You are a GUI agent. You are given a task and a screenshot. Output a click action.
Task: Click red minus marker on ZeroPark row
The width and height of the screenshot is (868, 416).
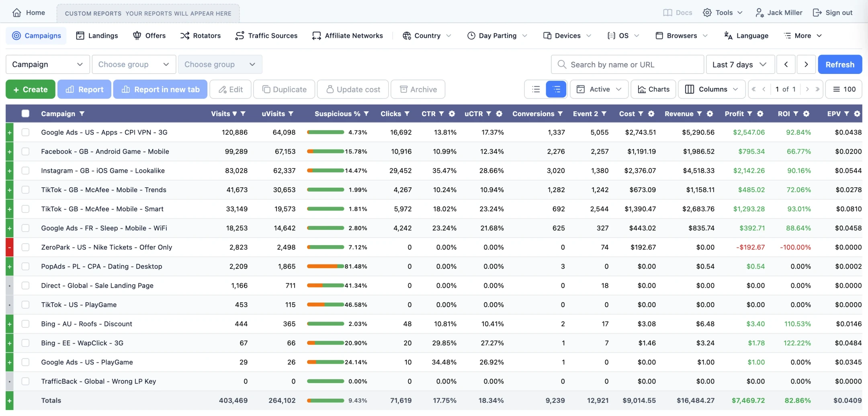coord(10,247)
